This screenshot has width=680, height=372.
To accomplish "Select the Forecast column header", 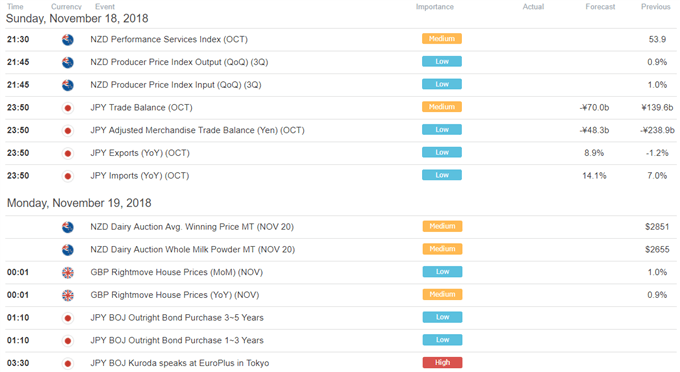I will [x=600, y=7].
